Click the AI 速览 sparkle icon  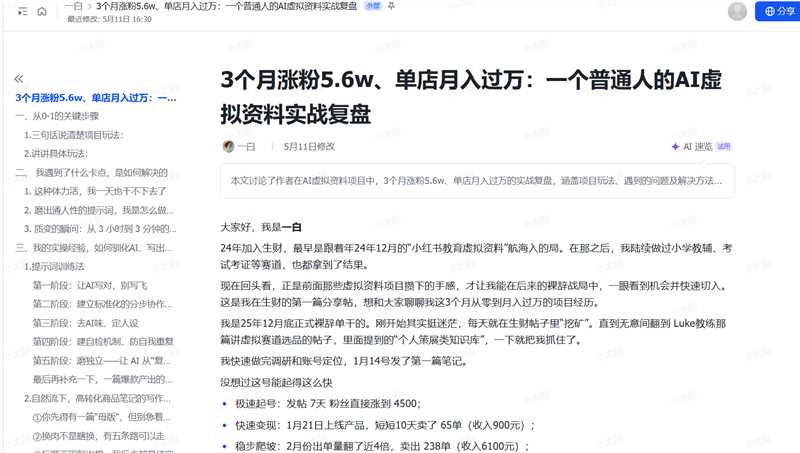675,147
